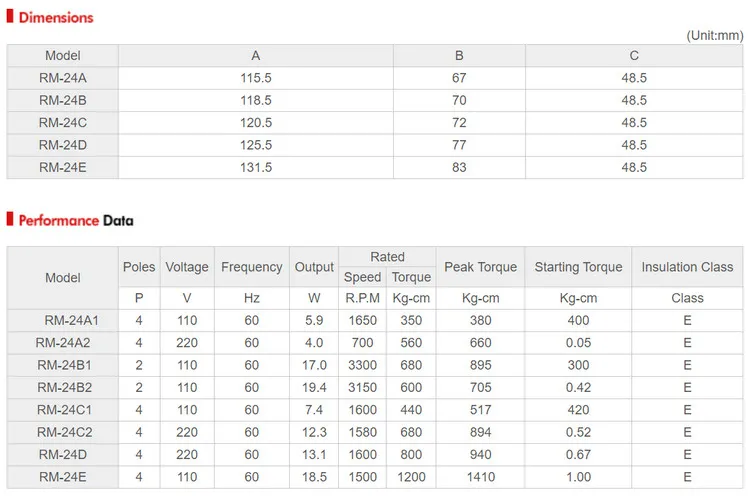Click the 131.5 dimension value cell
This screenshot has width=750, height=496.
[256, 167]
